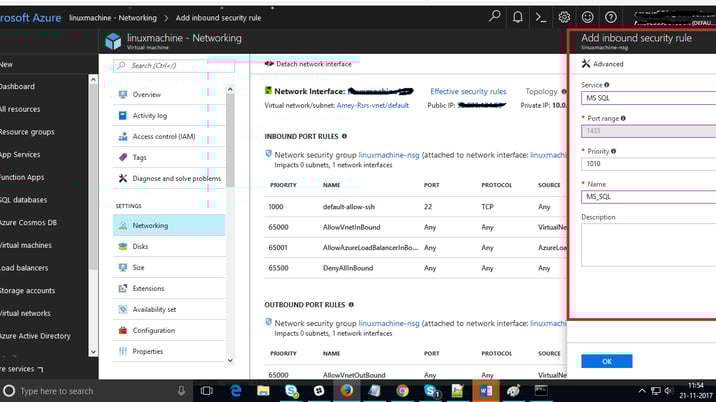Click Topology link
The height and width of the screenshot is (402, 716).
click(541, 91)
